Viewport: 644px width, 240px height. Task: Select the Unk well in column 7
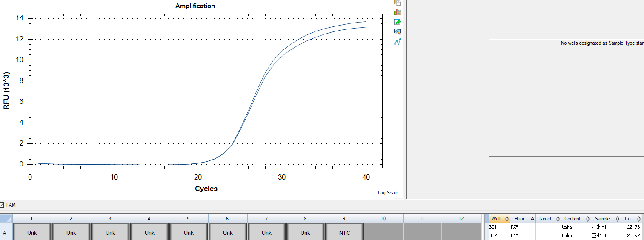pos(266,232)
